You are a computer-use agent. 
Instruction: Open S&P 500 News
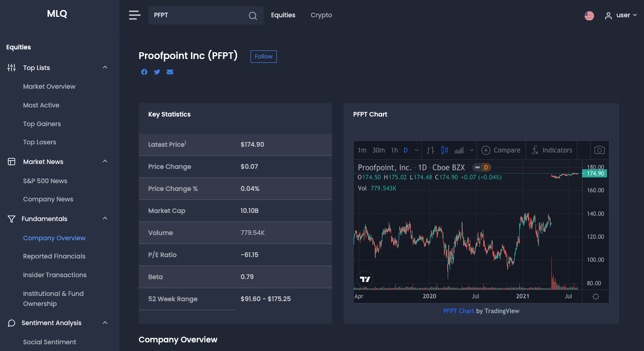45,181
